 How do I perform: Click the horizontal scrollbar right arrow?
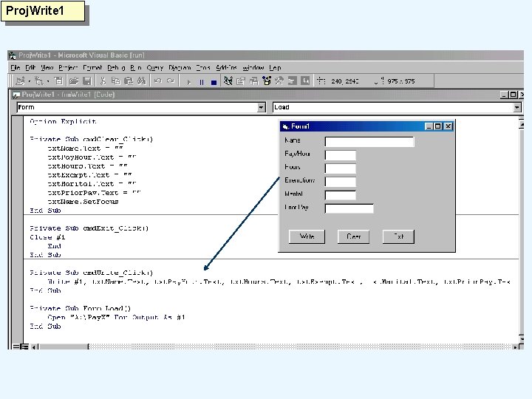[x=515, y=347]
